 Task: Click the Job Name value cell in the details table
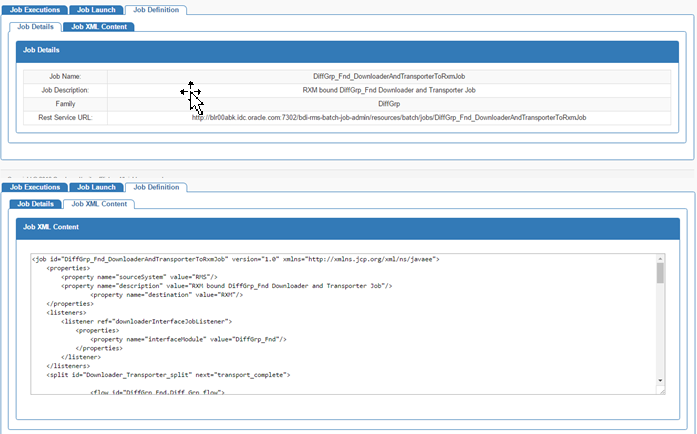click(389, 76)
